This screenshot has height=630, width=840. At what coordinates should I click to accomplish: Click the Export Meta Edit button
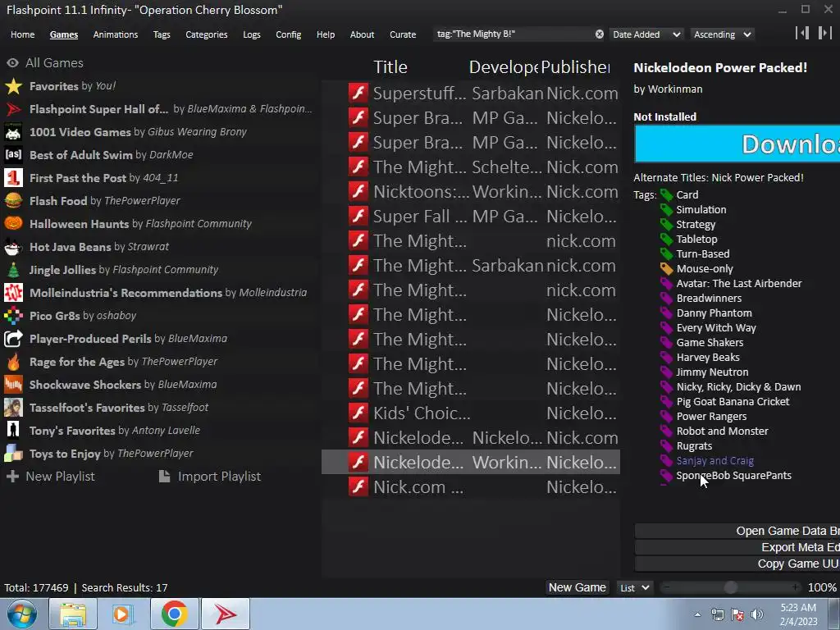[x=737, y=547]
